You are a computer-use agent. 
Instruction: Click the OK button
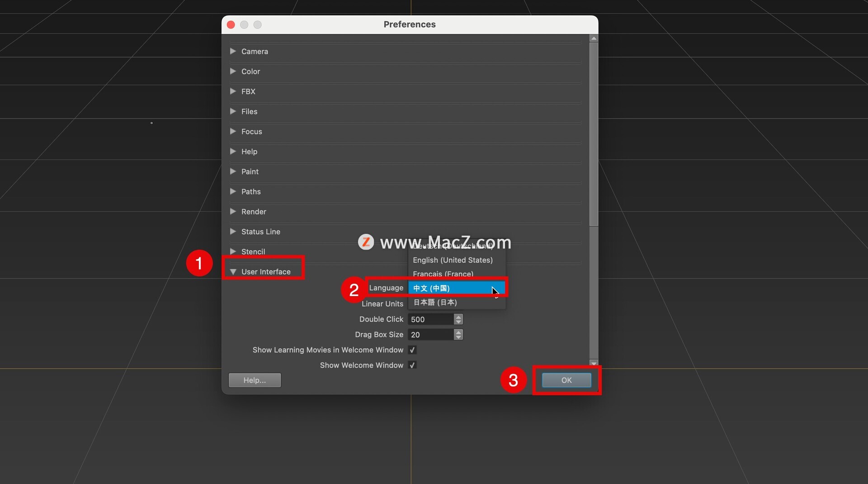coord(566,380)
